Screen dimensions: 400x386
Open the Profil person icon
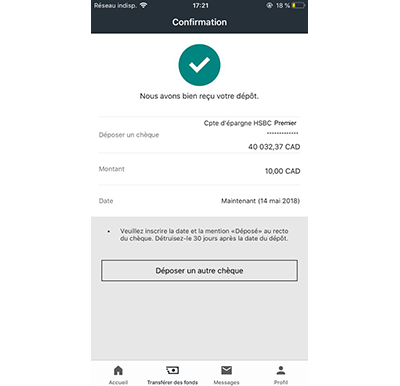click(281, 370)
